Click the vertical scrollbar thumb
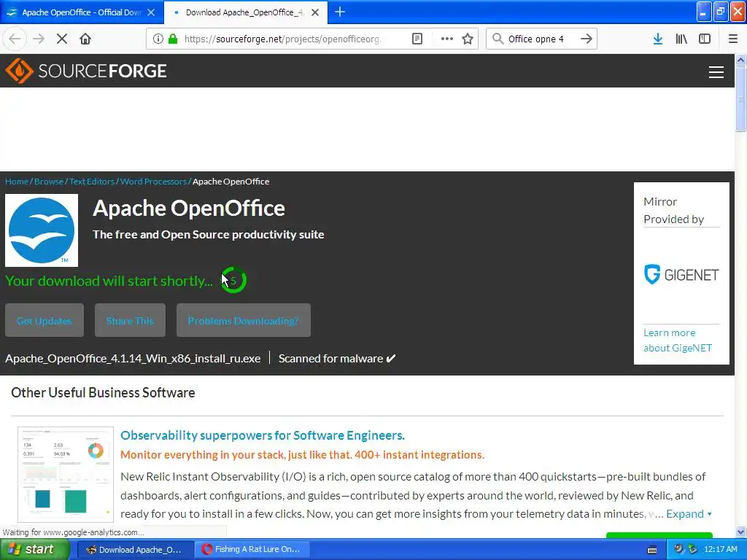747x560 pixels. (x=741, y=98)
